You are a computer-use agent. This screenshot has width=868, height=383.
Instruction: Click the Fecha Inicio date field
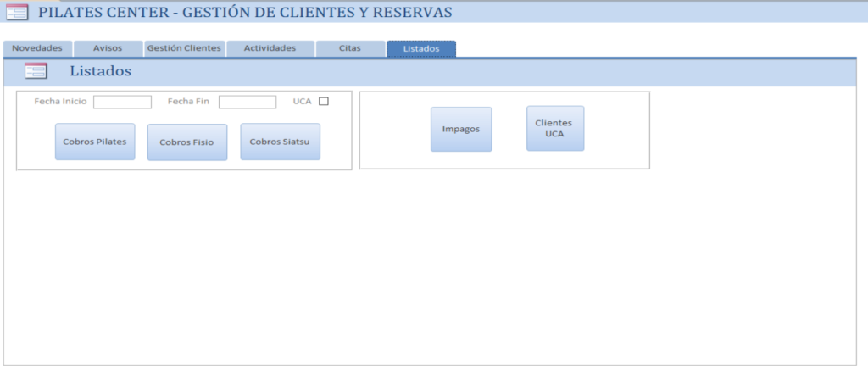pos(122,102)
